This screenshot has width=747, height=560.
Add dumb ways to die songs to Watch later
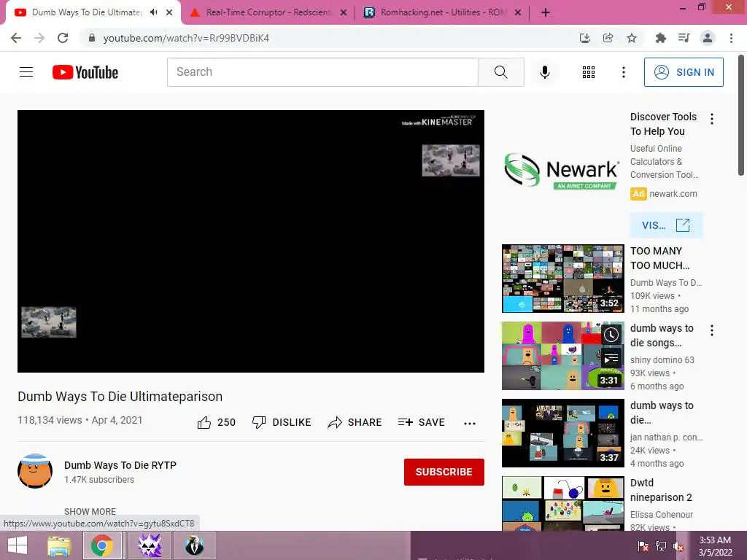click(611, 335)
